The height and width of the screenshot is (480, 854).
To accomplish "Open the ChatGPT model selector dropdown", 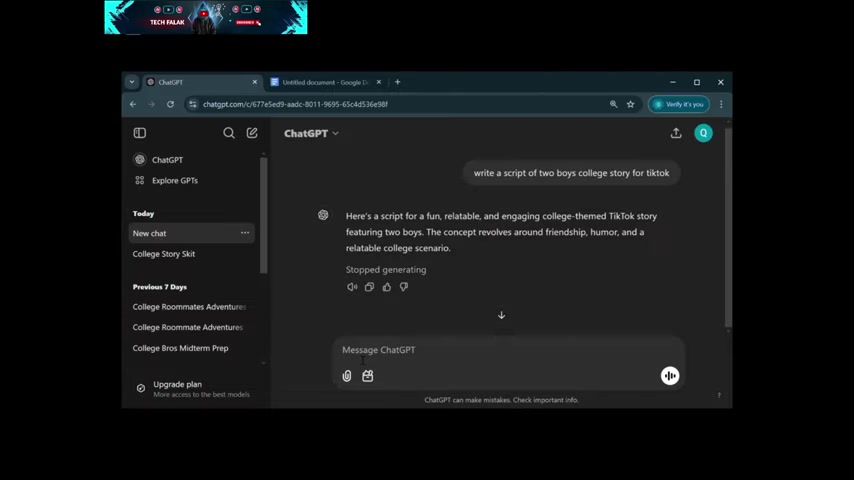I will (311, 133).
